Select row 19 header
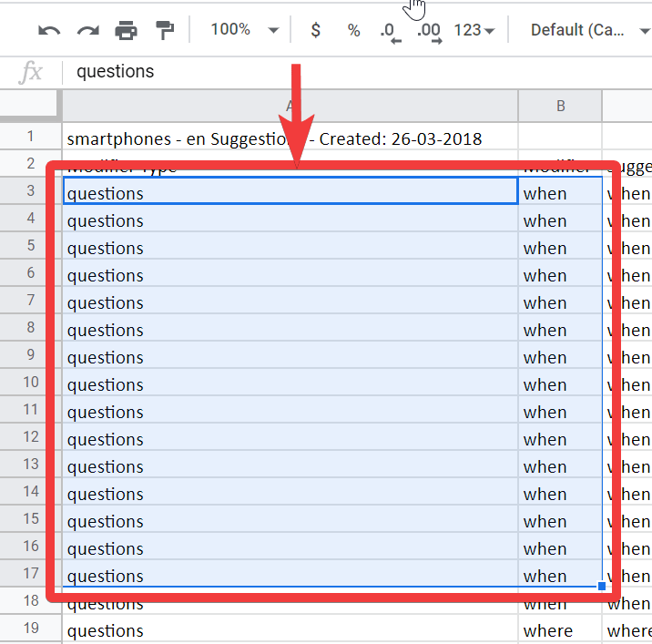 tap(30, 628)
